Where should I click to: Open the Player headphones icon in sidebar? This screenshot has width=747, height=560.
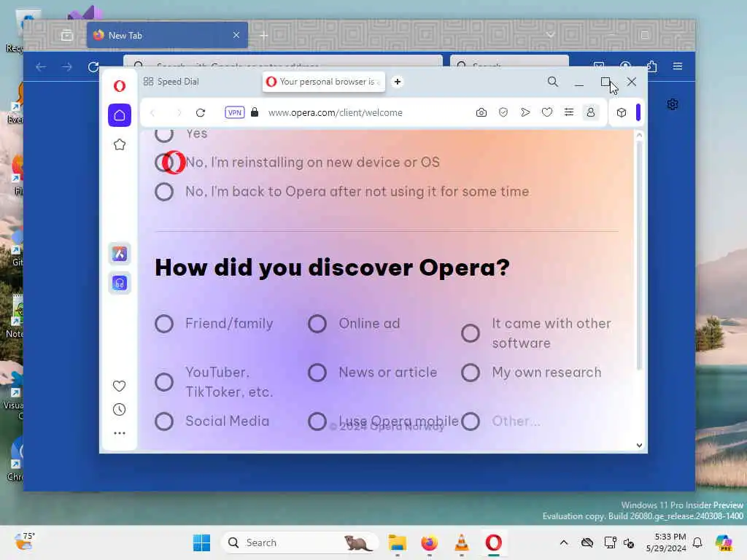(x=119, y=284)
